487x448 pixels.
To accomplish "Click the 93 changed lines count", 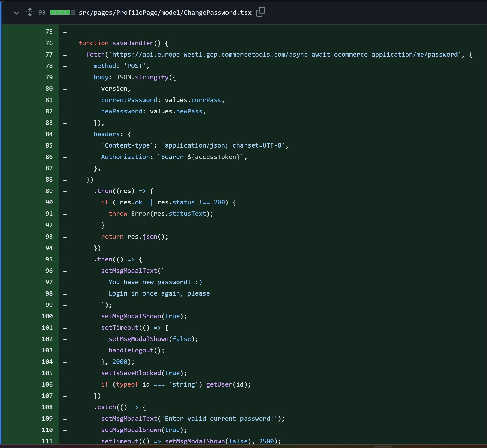I will (x=42, y=13).
